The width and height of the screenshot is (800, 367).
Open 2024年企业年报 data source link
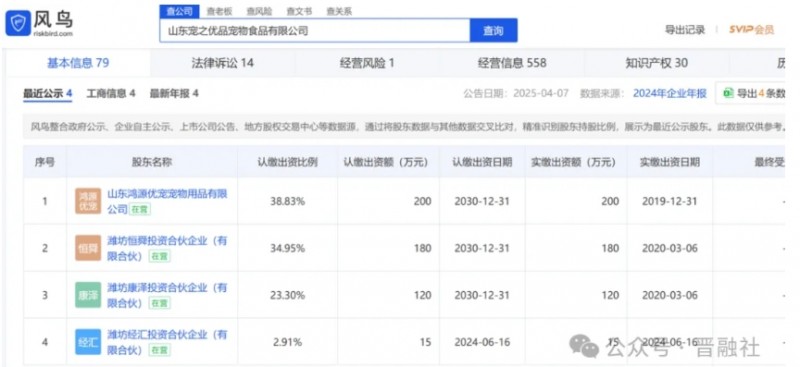point(670,93)
